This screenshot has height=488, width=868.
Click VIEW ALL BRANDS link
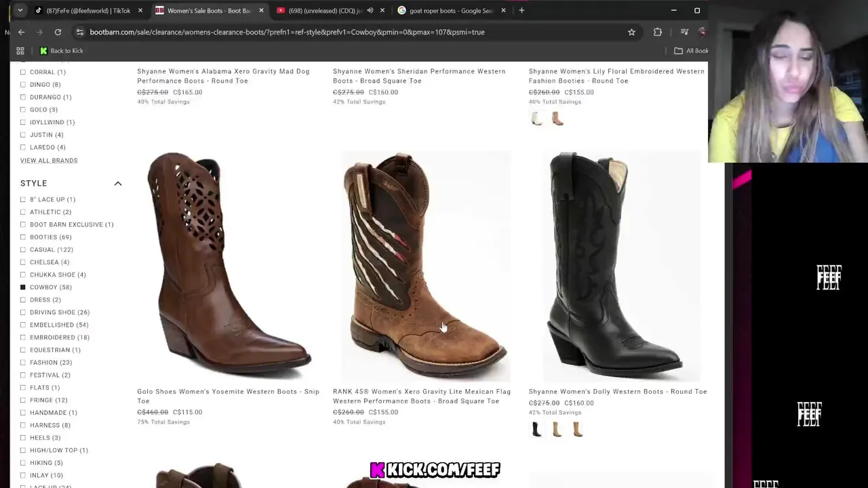(x=49, y=161)
